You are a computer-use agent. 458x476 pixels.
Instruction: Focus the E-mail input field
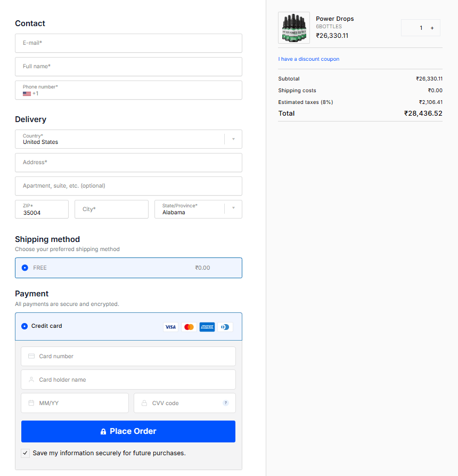point(128,43)
